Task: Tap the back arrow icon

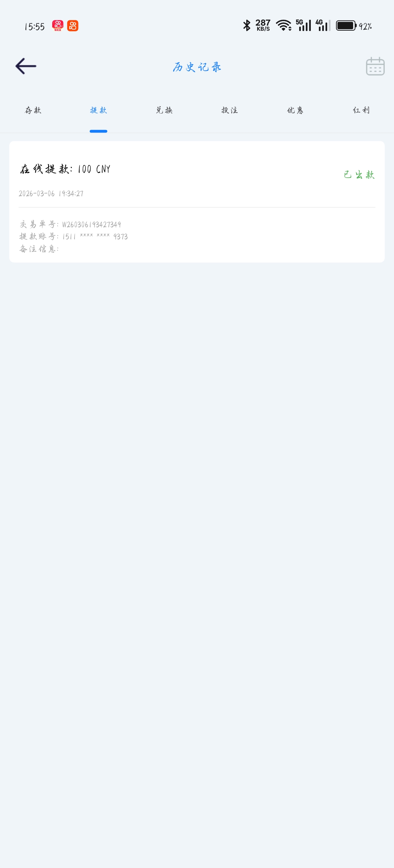Action: pos(26,66)
